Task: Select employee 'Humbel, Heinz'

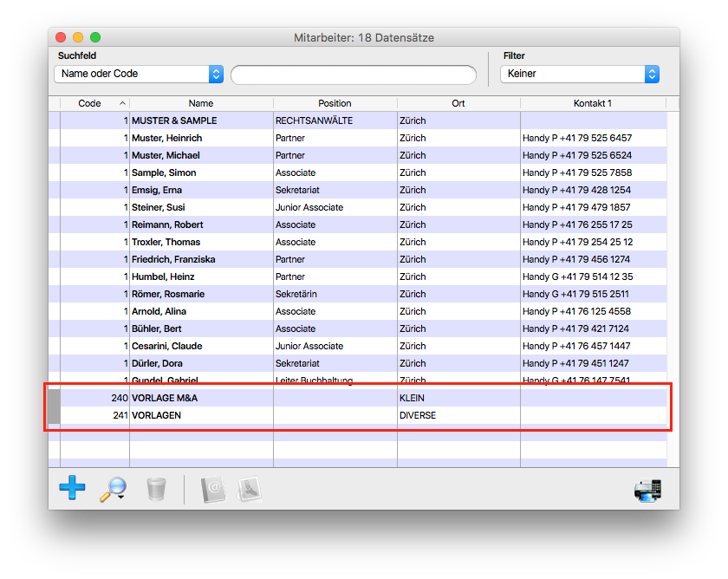Action: (358, 276)
